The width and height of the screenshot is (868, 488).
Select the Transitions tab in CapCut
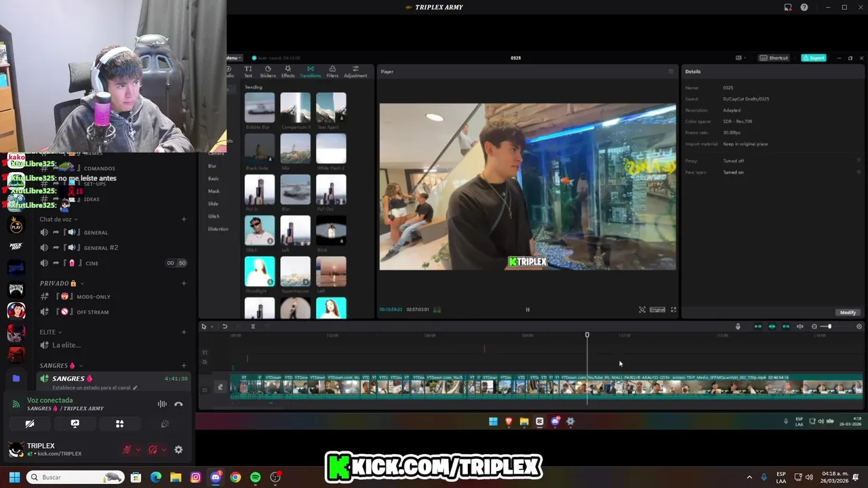click(311, 71)
